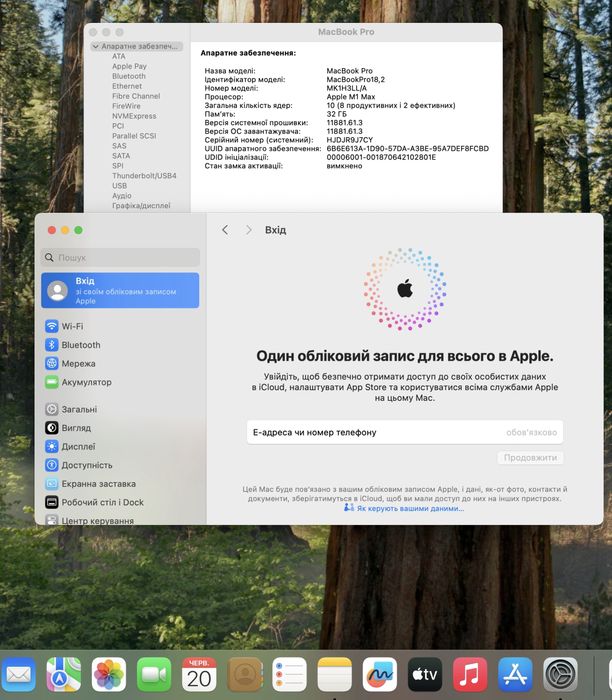Click the 32 ГБ memory value
Screen dimensions: 612x700
point(337,114)
